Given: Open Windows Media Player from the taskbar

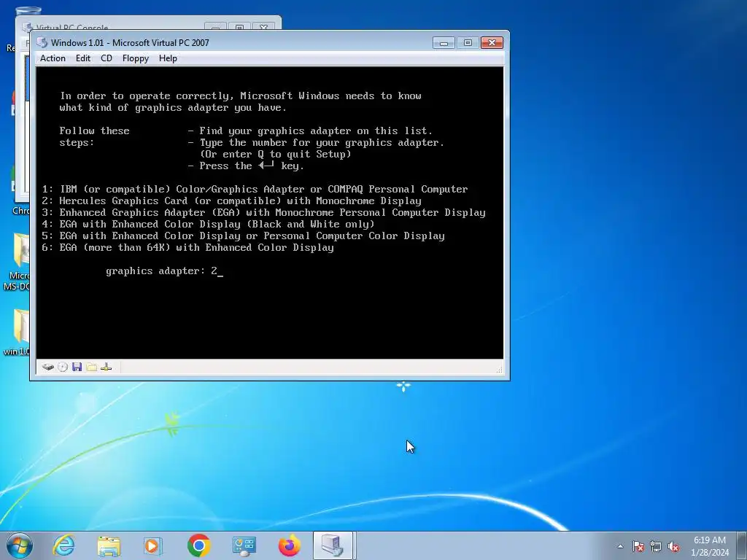Looking at the screenshot, I should (x=153, y=545).
